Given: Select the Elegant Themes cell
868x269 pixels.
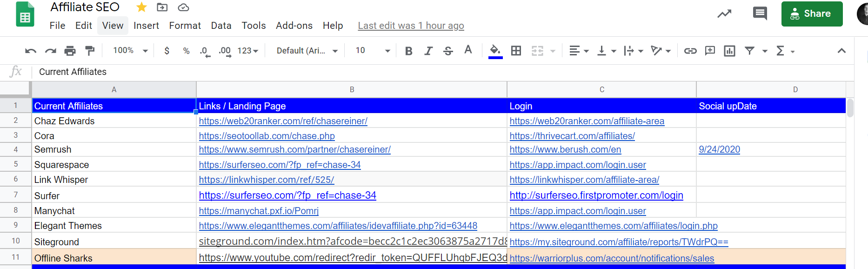Looking at the screenshot, I should [x=114, y=226].
